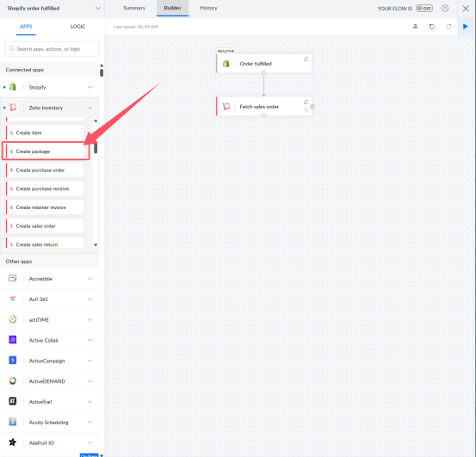
Task: Select the Create package action
Action: [45, 151]
